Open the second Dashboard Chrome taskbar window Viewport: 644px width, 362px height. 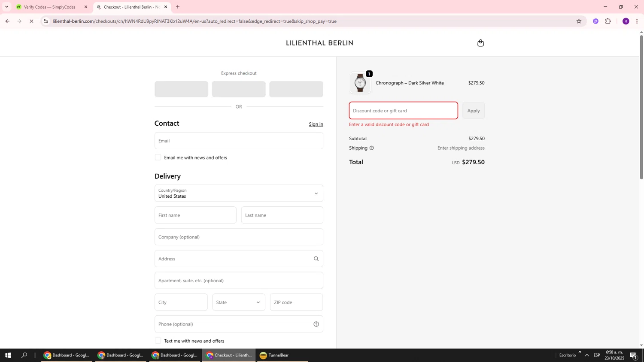click(121, 355)
